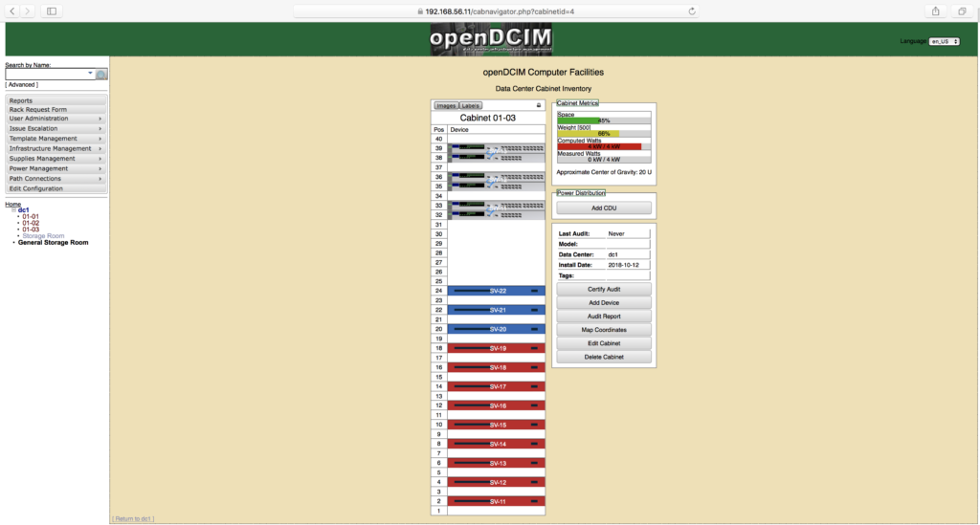Focus the Search by Name field
Viewport: 980px width, 525px height.
pos(50,75)
